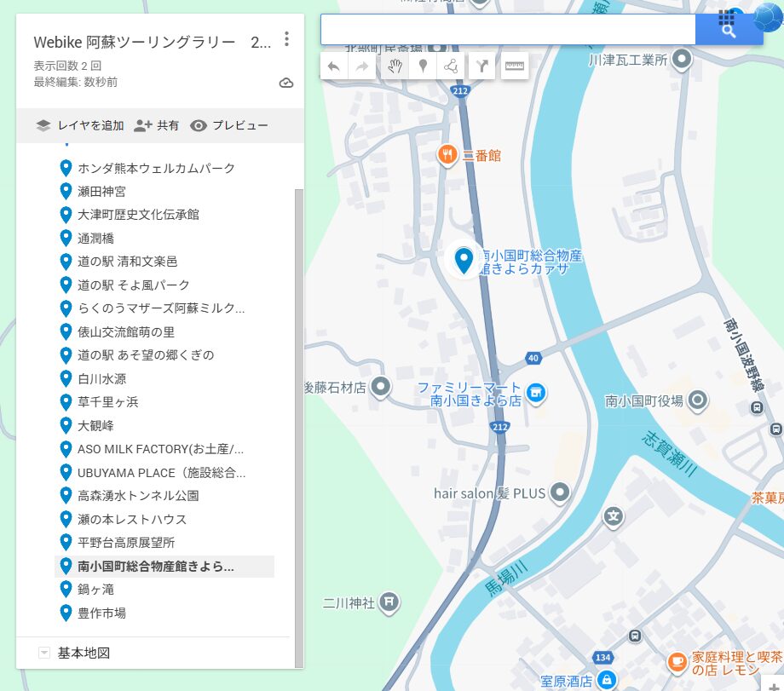784x691 pixels.
Task: Open the map options three-dot menu
Action: pyautogui.click(x=287, y=39)
